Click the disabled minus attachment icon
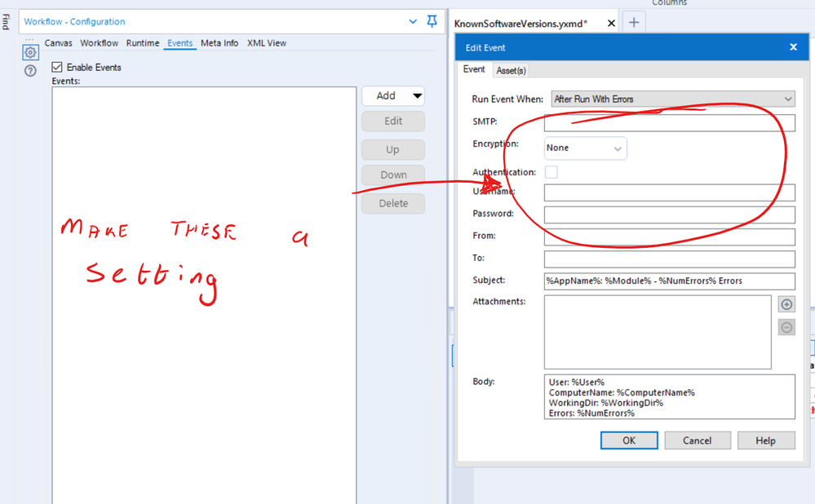The image size is (815, 504). click(786, 326)
